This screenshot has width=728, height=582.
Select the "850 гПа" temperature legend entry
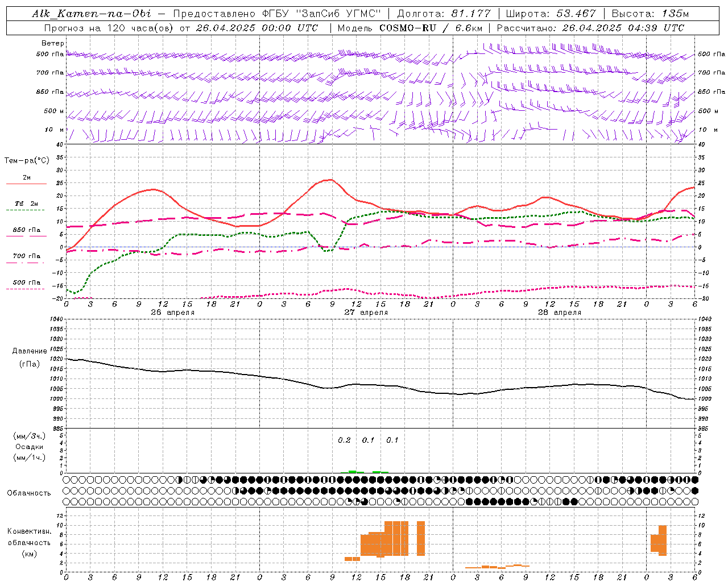27,230
